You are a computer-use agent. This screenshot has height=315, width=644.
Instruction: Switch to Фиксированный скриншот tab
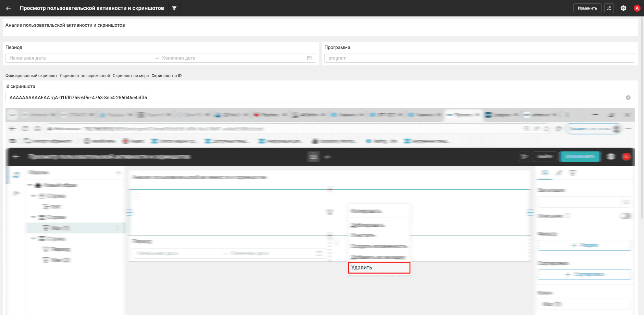tap(31, 76)
